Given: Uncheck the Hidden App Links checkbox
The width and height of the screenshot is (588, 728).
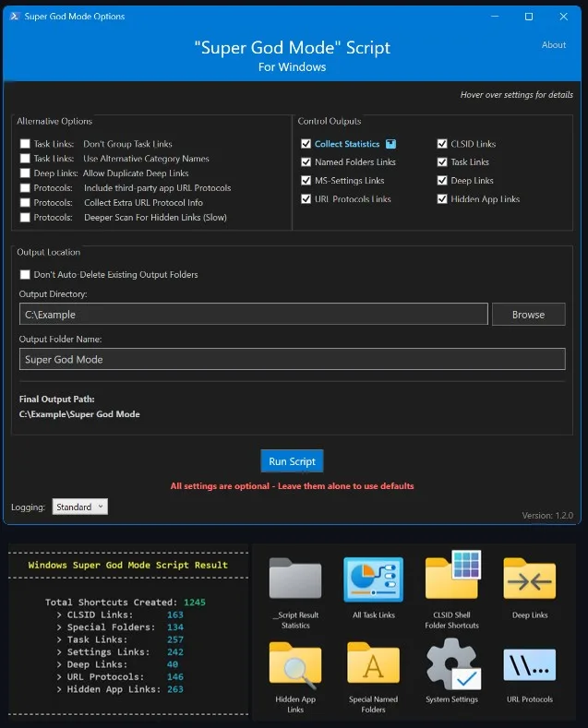Looking at the screenshot, I should click(x=442, y=199).
